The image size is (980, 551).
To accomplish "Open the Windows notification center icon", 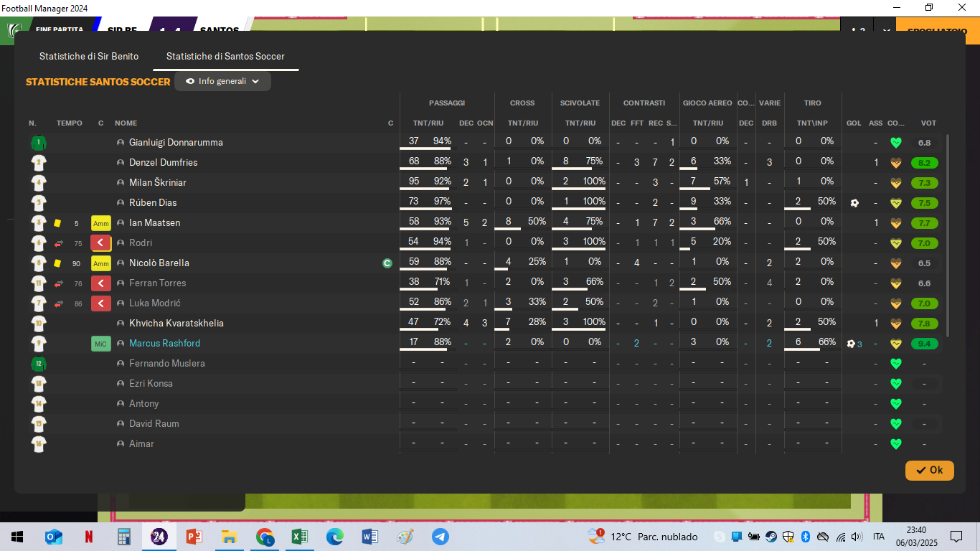I will tap(956, 537).
